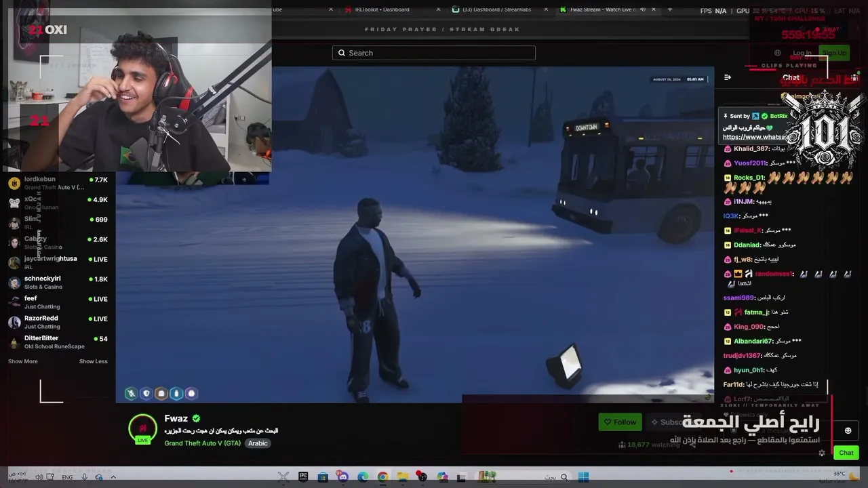Open feef channel in sidebar
Image resolution: width=868 pixels, height=488 pixels.
(x=58, y=302)
